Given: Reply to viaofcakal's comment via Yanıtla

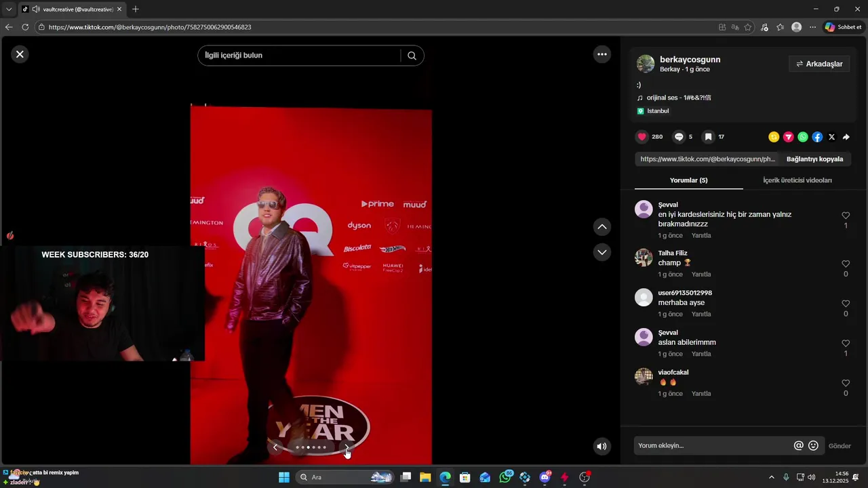Looking at the screenshot, I should pyautogui.click(x=701, y=394).
